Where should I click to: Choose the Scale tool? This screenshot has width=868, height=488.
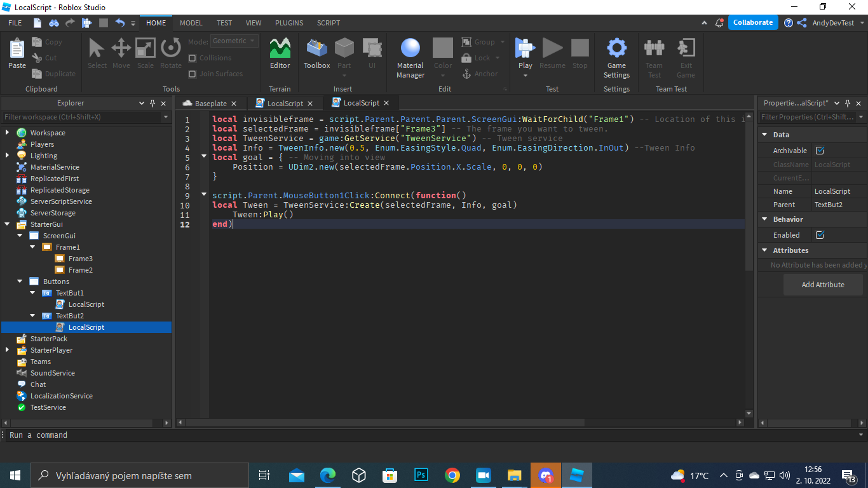146,54
